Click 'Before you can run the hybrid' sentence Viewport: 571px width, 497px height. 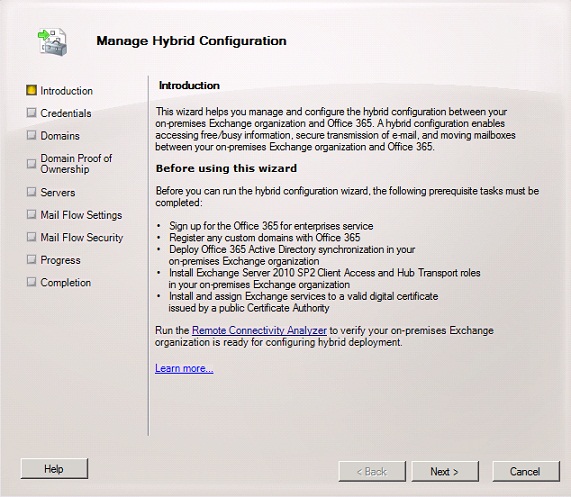[x=347, y=196]
